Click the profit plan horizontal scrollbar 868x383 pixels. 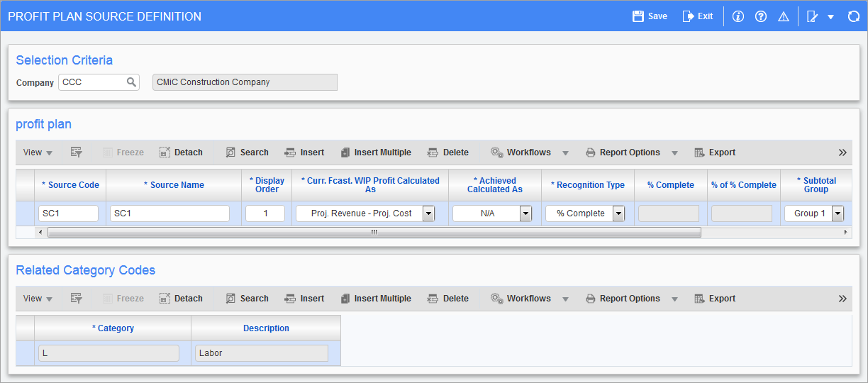tap(374, 232)
